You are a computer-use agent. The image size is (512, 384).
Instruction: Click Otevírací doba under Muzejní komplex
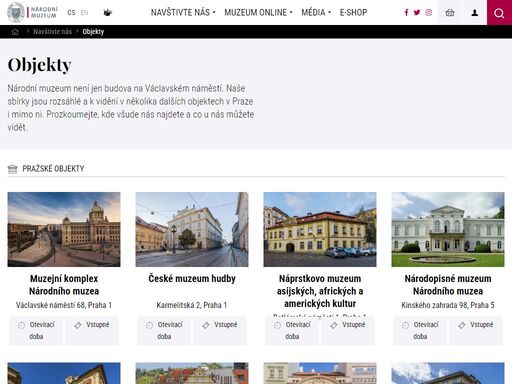pyautogui.click(x=36, y=330)
